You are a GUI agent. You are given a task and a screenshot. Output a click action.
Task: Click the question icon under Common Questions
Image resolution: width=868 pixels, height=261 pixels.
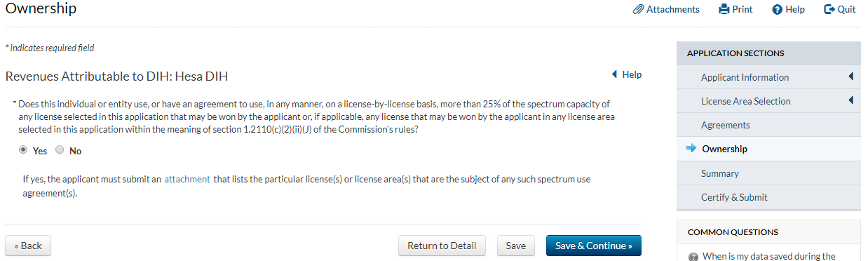coord(693,257)
